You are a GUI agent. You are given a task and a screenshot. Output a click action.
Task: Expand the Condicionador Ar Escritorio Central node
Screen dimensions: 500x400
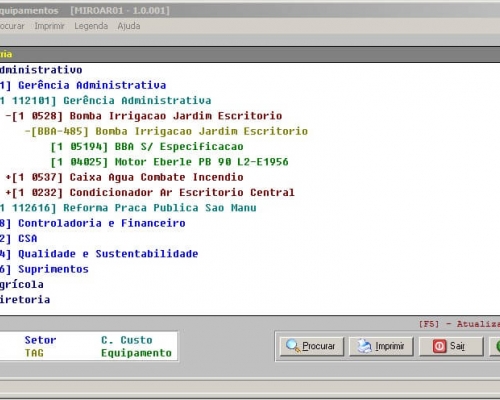[8, 192]
